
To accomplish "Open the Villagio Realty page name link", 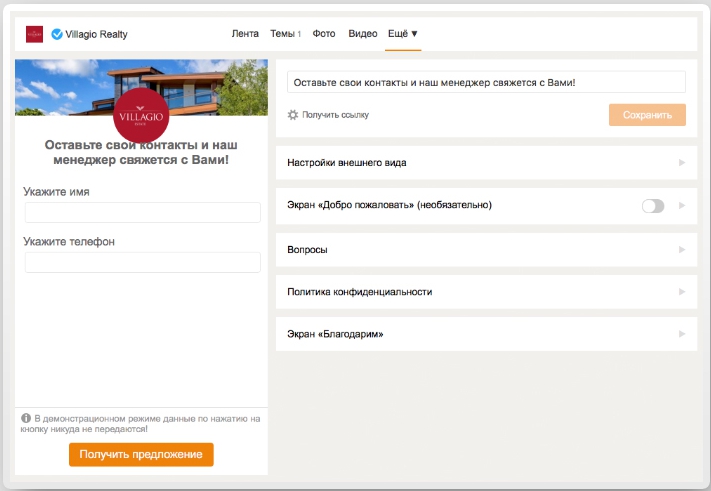I will coord(96,34).
